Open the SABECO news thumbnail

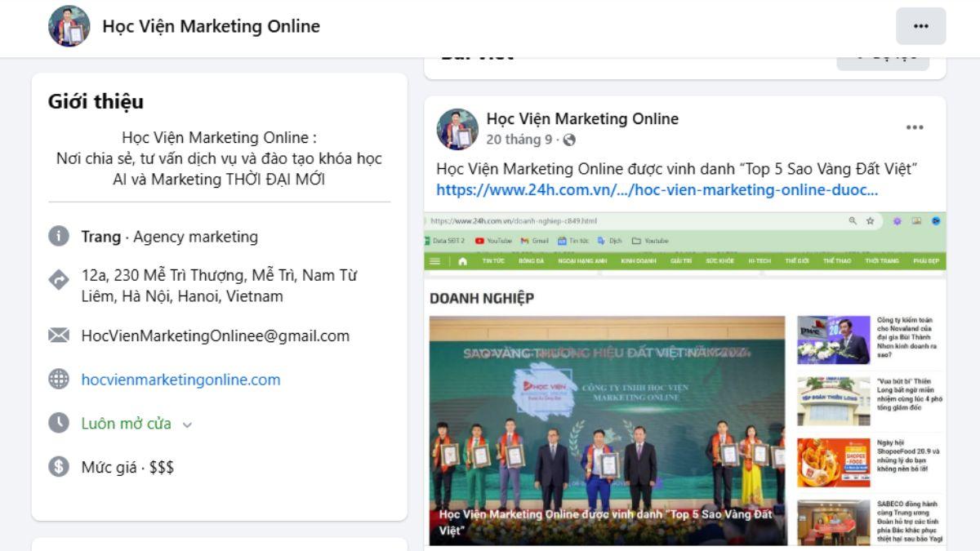(834, 523)
